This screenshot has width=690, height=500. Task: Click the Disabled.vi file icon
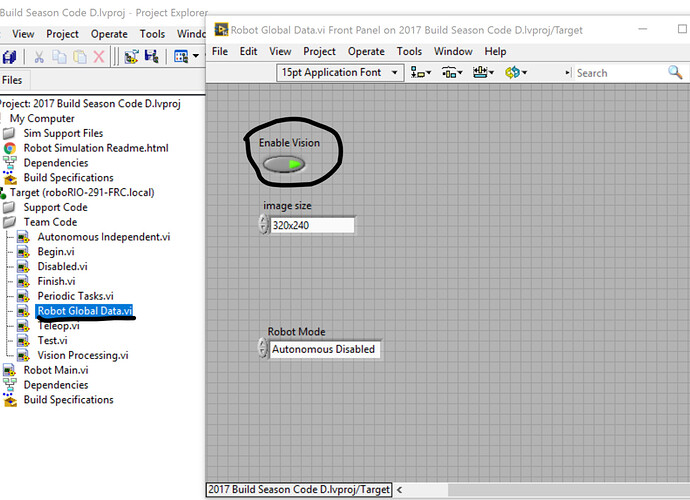(23, 267)
